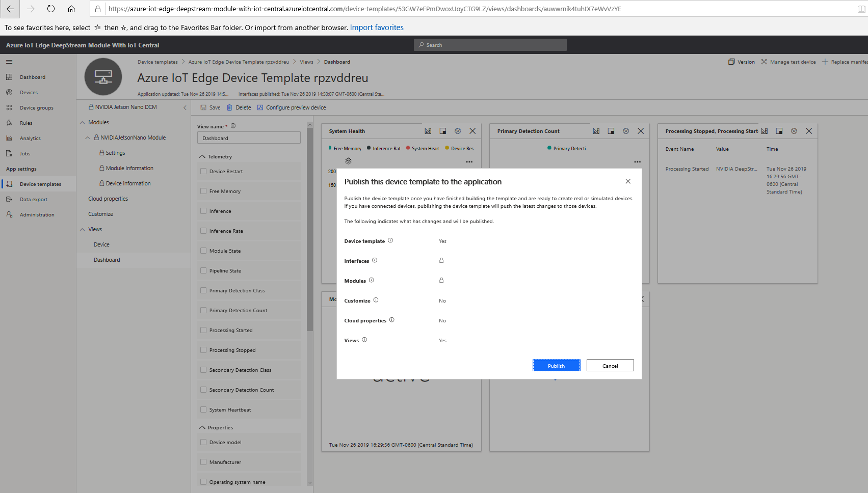Select Device templates in sidebar
Viewport: 868px width, 493px height.
pos(38,184)
